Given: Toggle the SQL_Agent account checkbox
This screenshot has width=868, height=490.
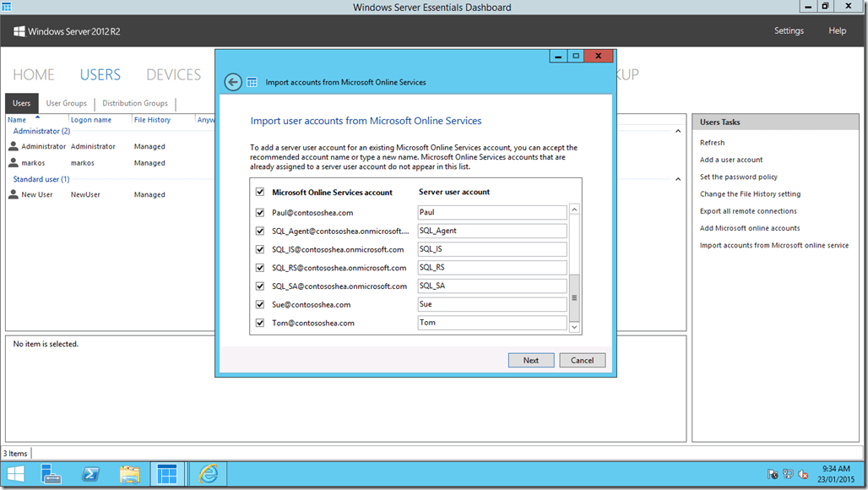Looking at the screenshot, I should (259, 231).
